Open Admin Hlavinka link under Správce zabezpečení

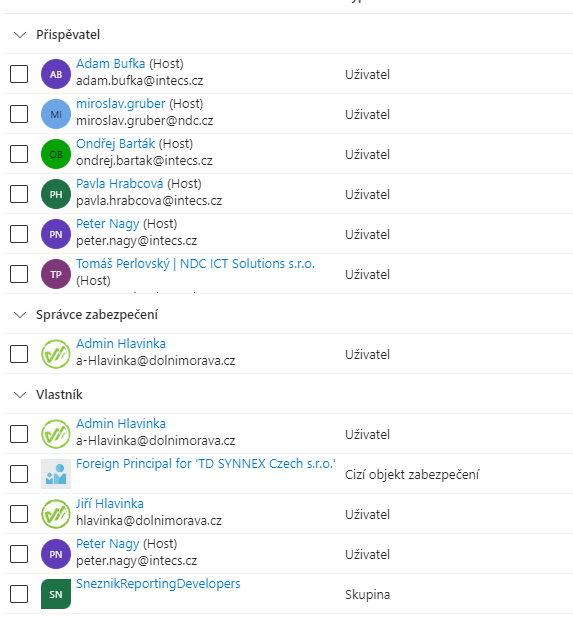coord(121,344)
